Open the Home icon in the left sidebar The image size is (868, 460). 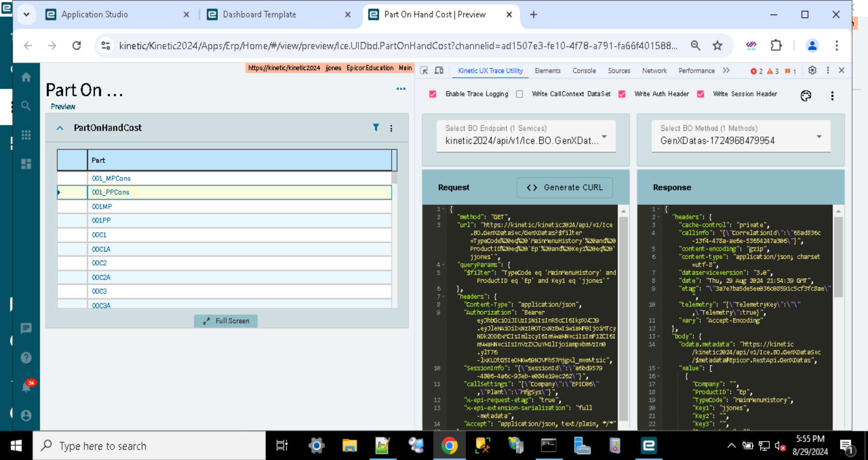click(x=26, y=77)
